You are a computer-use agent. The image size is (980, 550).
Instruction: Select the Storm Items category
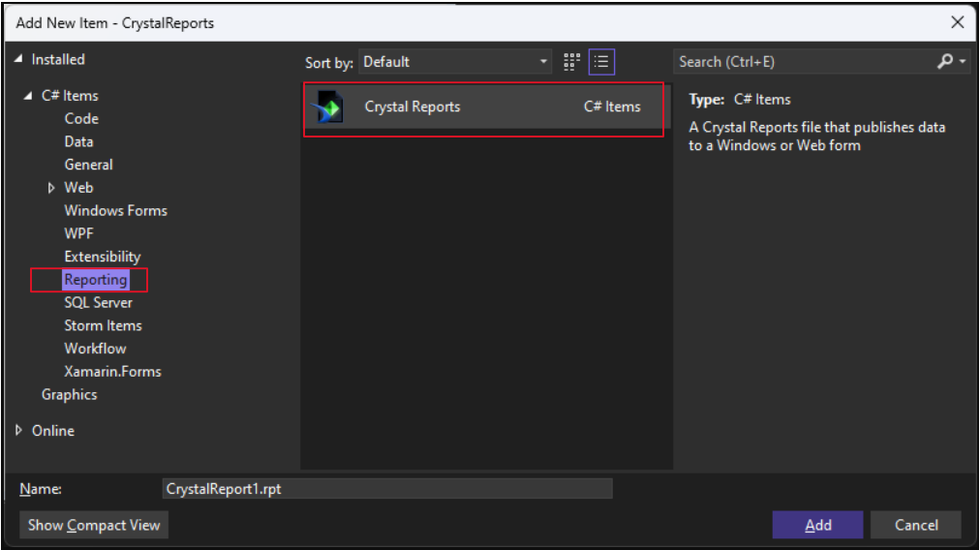(103, 325)
